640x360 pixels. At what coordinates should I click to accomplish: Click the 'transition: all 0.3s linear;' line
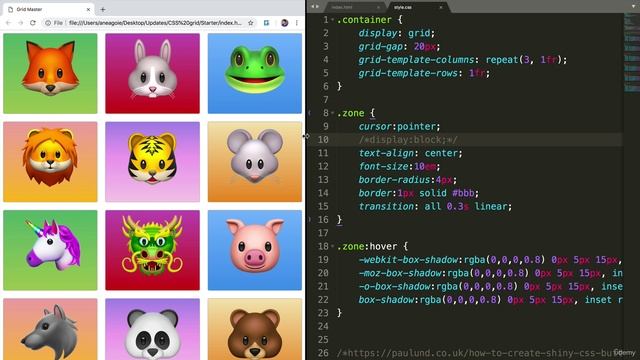coord(435,206)
